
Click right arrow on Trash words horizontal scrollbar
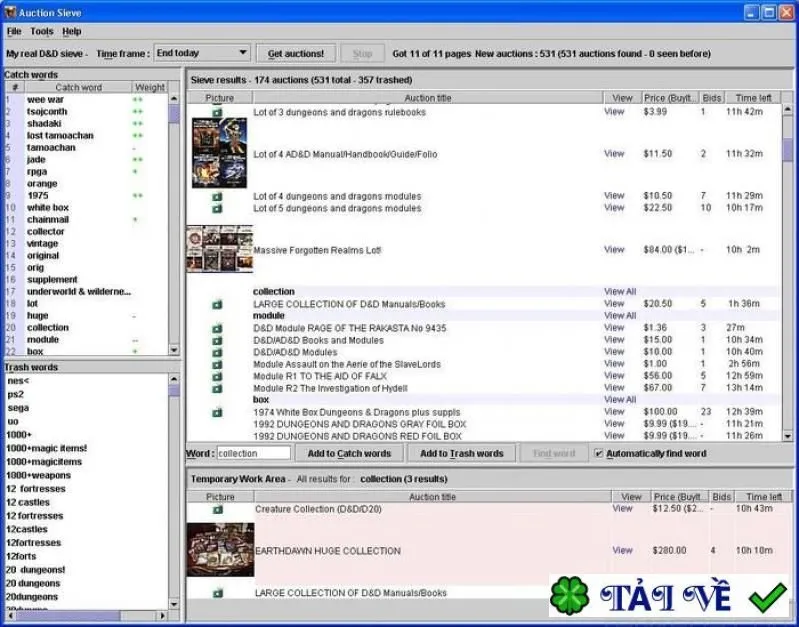coord(163,616)
